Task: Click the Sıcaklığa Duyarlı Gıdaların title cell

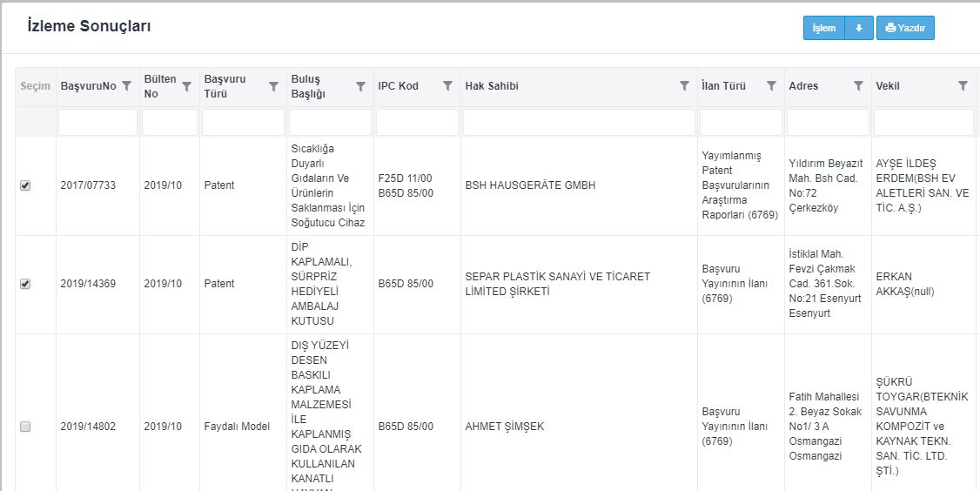Action: [328, 185]
